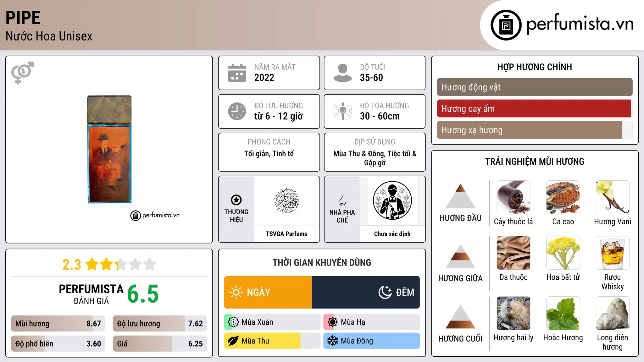Click the Mùa Thu season bar

pyautogui.click(x=272, y=341)
